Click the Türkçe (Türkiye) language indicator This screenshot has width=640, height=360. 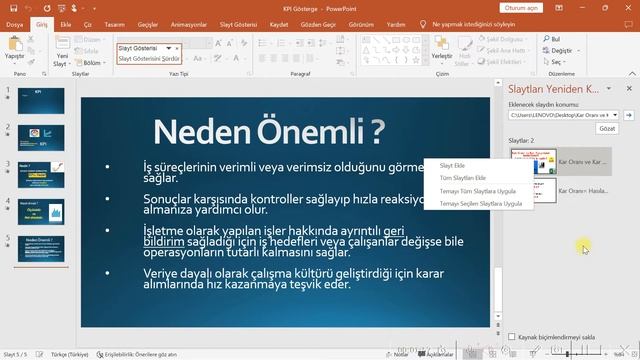pyautogui.click(x=70, y=354)
